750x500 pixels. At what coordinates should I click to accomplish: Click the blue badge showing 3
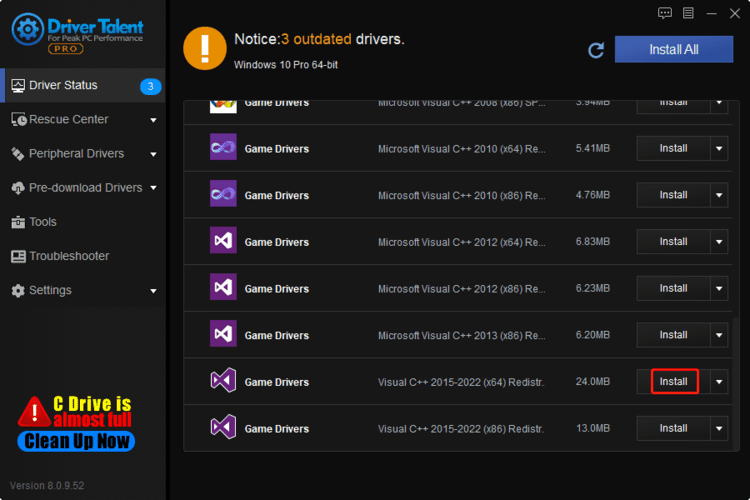[151, 86]
